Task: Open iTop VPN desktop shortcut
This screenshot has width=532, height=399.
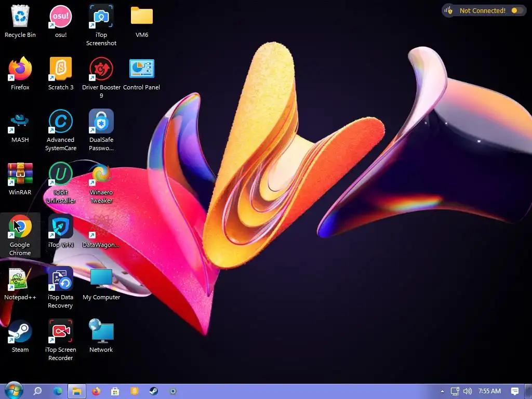Action: click(61, 231)
